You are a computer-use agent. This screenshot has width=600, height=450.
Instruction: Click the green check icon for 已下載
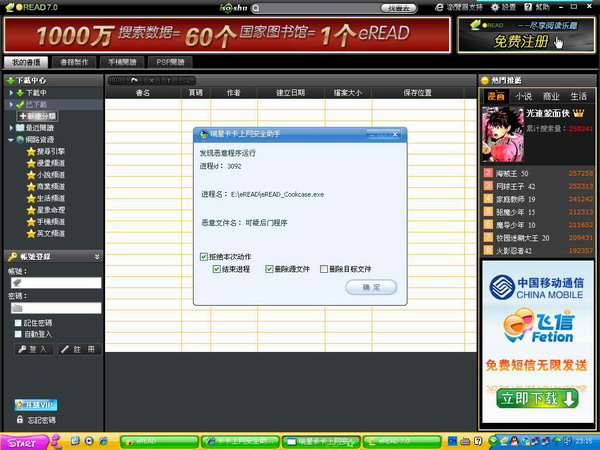point(20,104)
